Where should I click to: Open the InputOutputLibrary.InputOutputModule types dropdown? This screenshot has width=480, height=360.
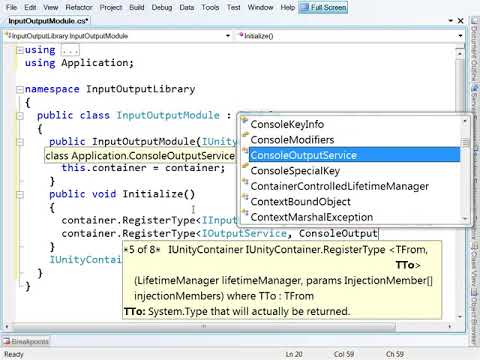pos(228,36)
